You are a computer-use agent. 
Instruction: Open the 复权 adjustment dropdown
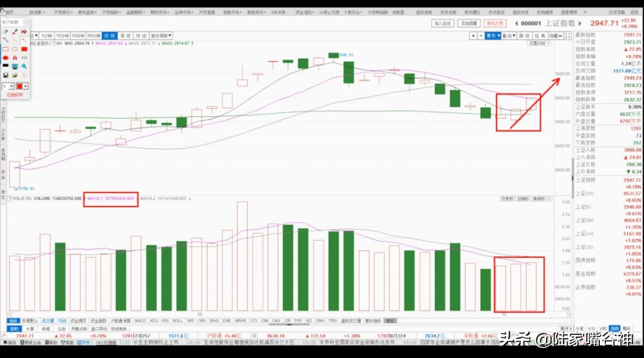tap(493, 36)
